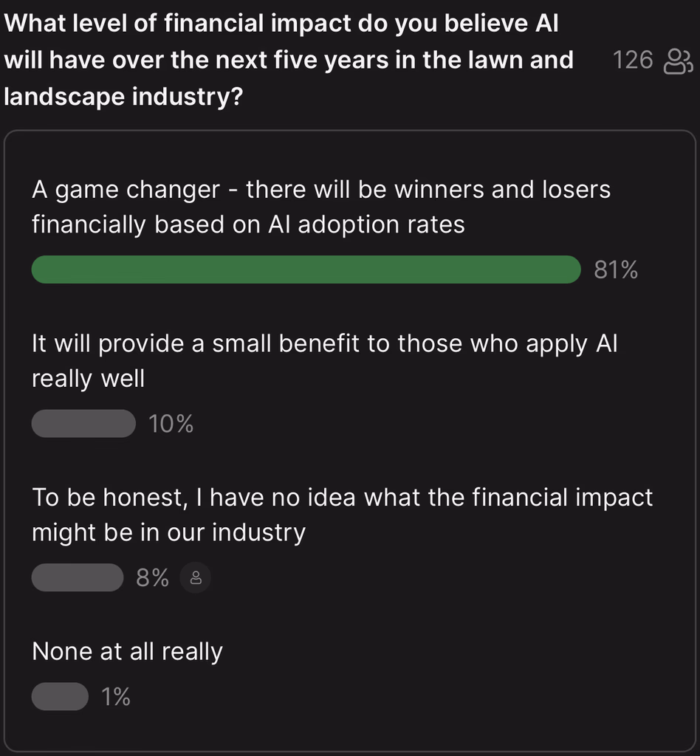Image resolution: width=700 pixels, height=756 pixels.
Task: Select the 'None at all really' option
Action: 127,652
